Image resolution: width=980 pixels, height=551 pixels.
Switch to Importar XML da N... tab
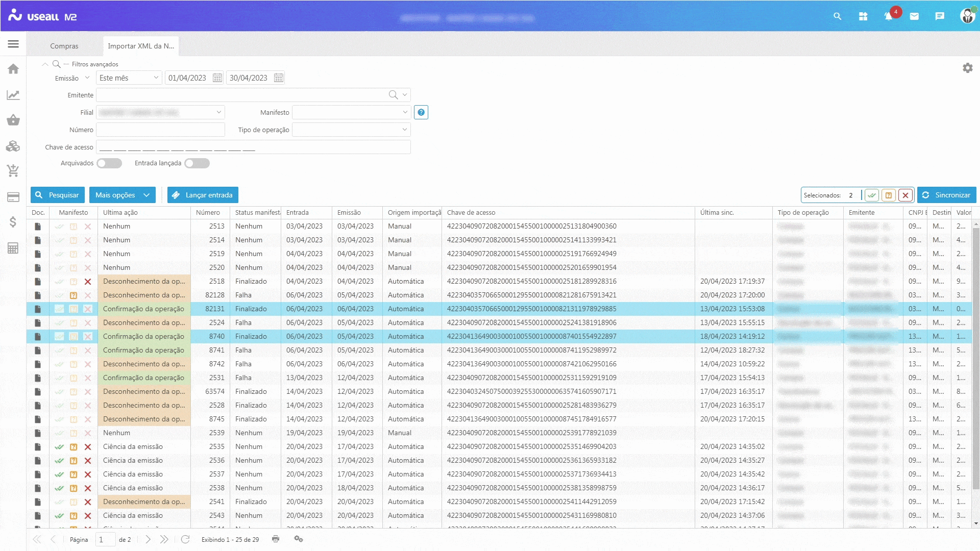pyautogui.click(x=141, y=46)
